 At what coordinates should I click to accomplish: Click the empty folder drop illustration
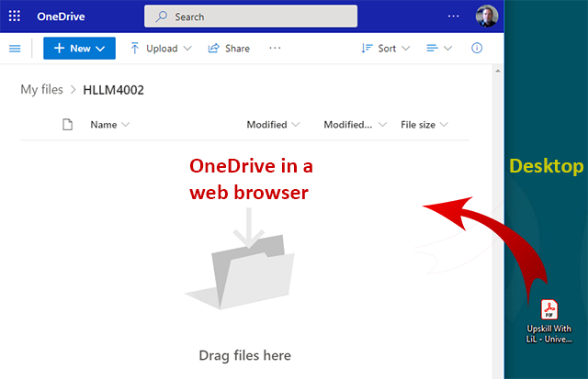[240, 259]
